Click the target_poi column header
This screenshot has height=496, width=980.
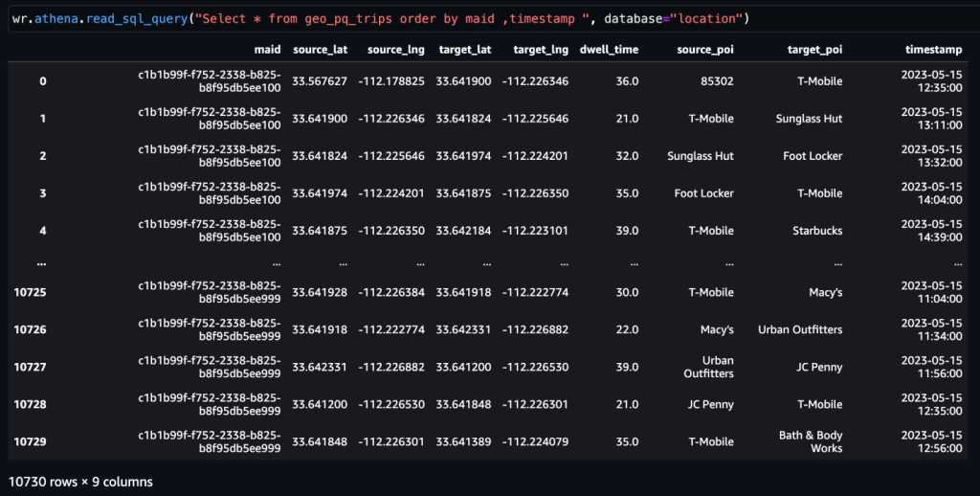[814, 50]
